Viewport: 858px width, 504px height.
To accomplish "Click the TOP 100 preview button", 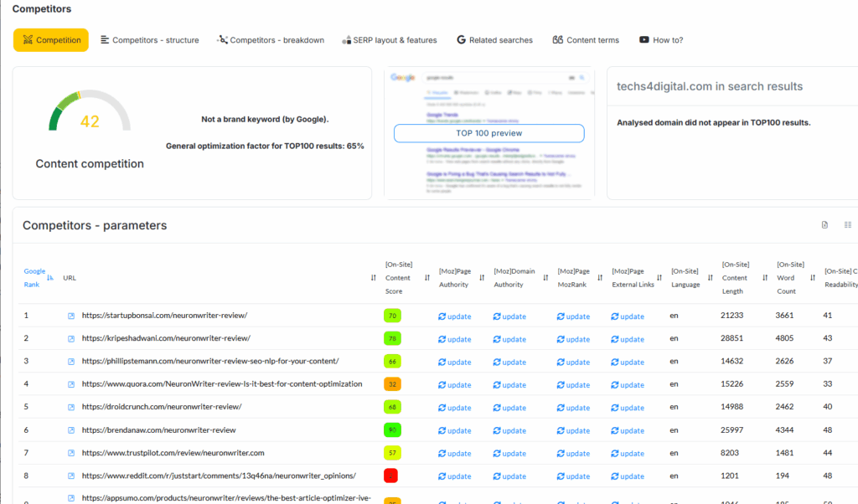I will (x=488, y=133).
